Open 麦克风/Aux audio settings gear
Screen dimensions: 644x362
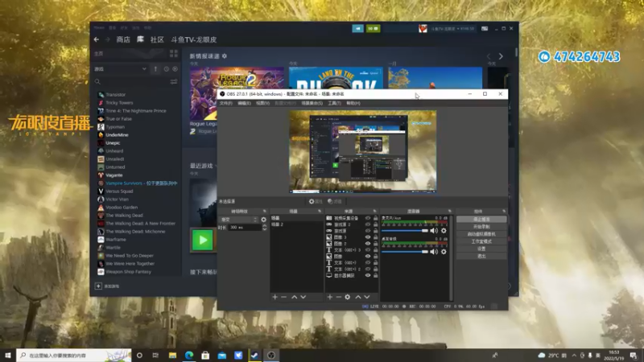(444, 231)
